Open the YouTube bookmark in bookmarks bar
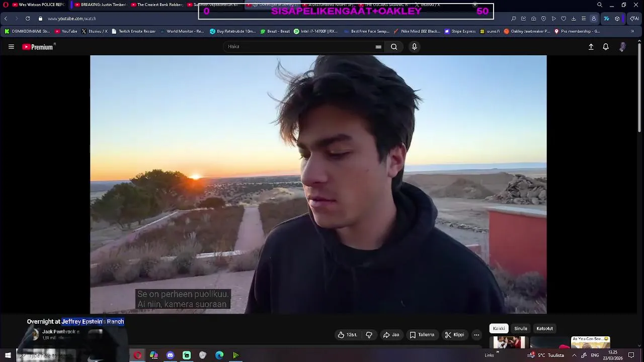Screen dimensions: 644x362 point(66,31)
